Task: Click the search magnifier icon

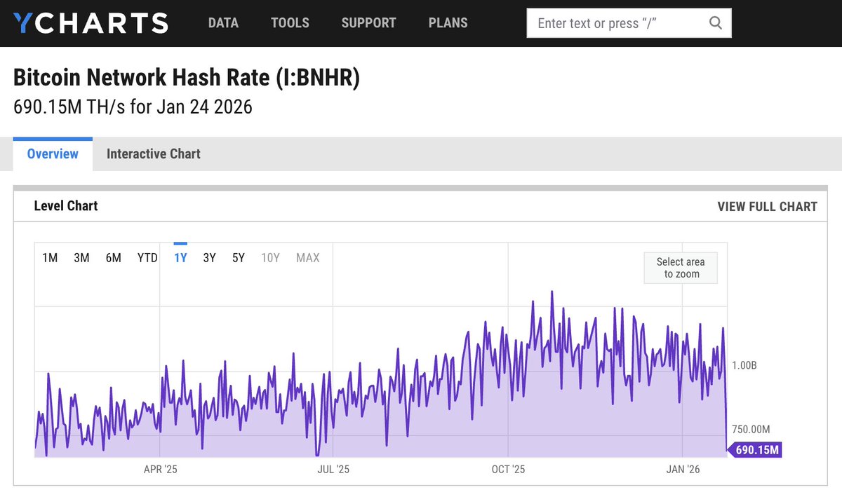Action: (715, 22)
